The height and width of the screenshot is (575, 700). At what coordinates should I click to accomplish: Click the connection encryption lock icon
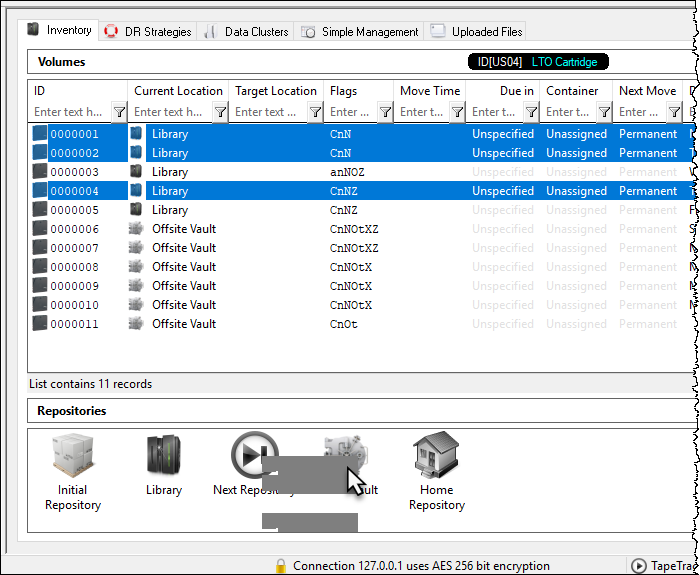coord(280,566)
